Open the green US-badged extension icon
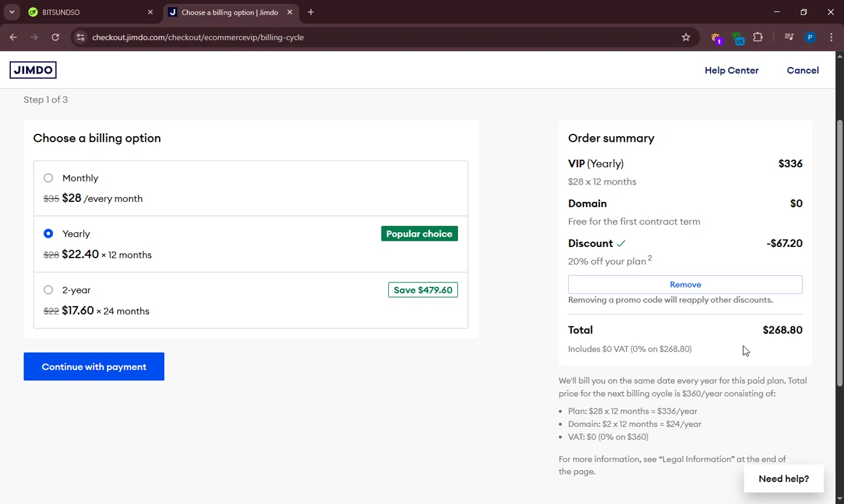 [738, 38]
